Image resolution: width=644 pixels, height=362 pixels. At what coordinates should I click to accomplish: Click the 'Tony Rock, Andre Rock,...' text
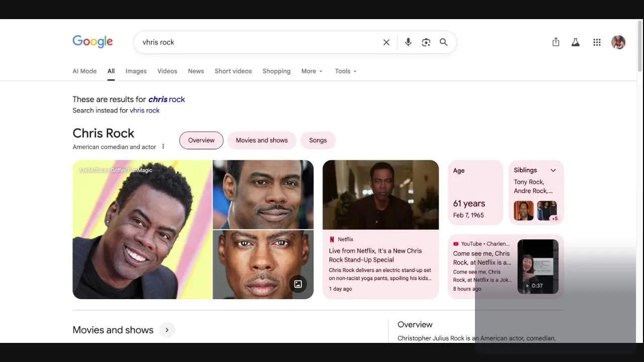[533, 187]
